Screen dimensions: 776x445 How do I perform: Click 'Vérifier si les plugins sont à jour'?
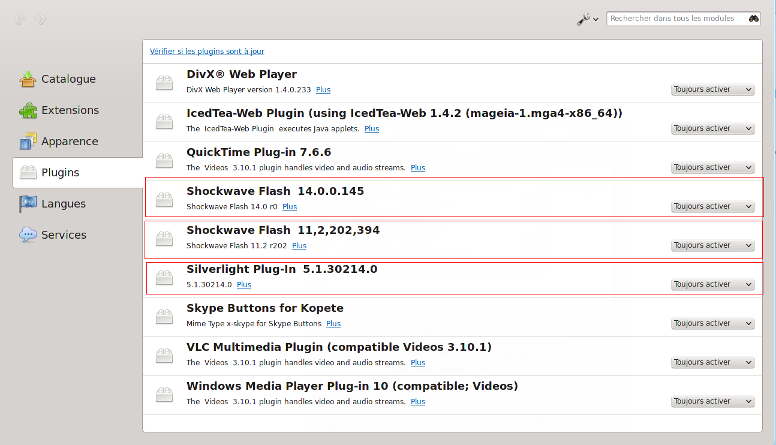click(207, 51)
